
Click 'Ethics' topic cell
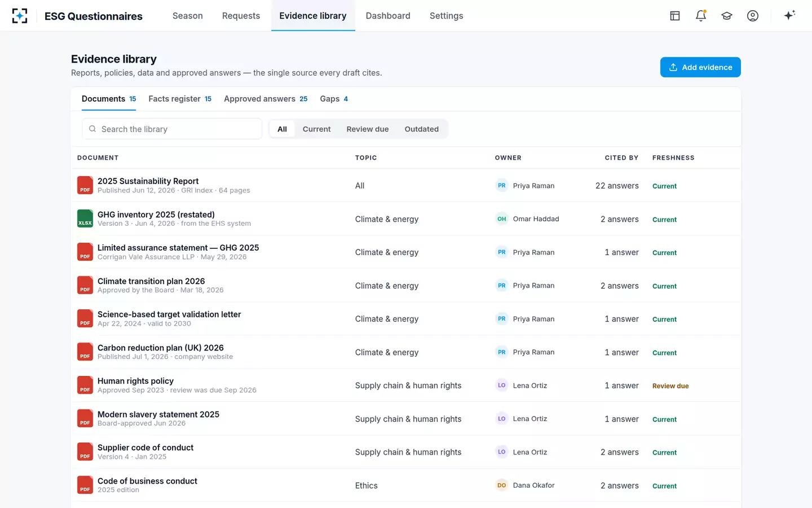pos(367,485)
